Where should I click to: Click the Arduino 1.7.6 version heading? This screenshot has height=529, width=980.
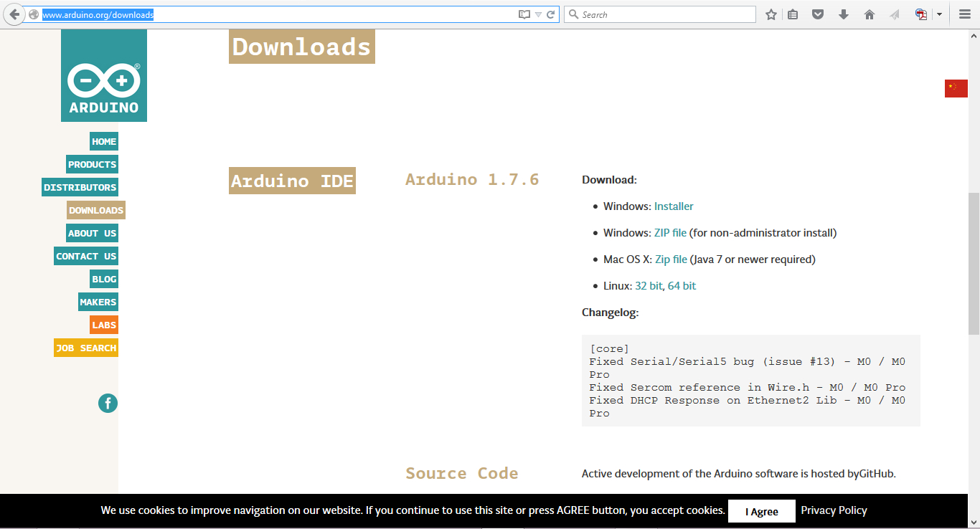click(472, 179)
